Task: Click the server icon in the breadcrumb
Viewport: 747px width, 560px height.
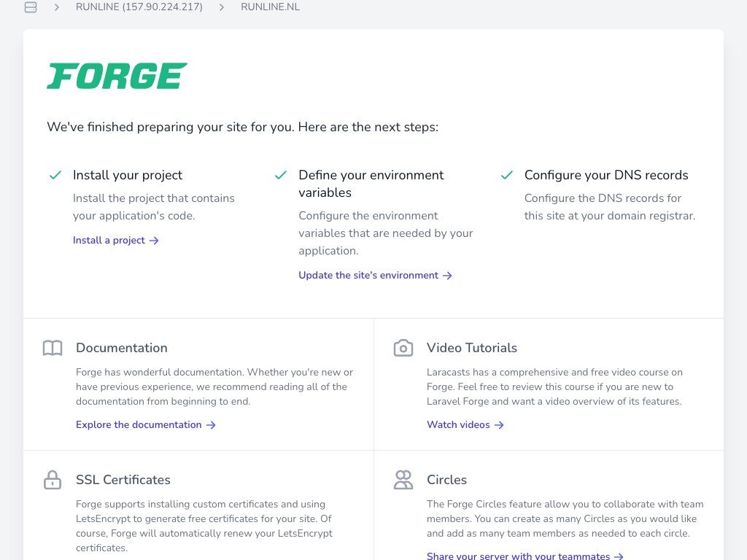Action: coord(30,7)
